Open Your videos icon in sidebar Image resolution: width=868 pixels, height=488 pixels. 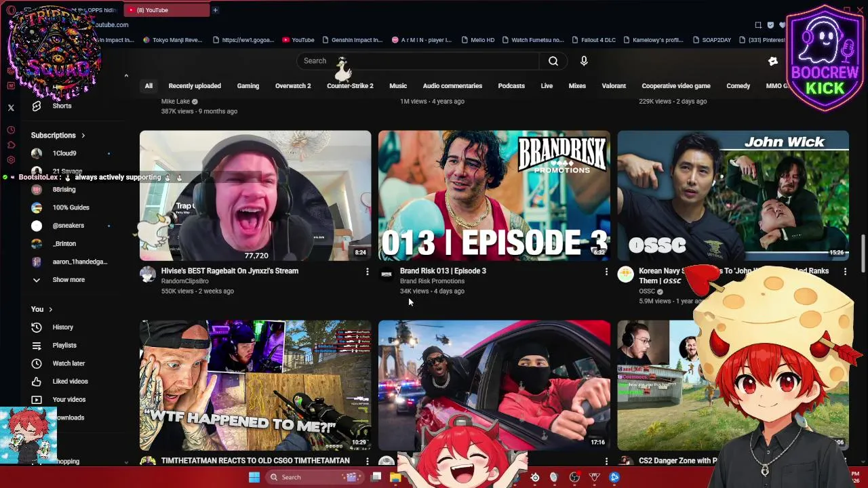coord(37,400)
